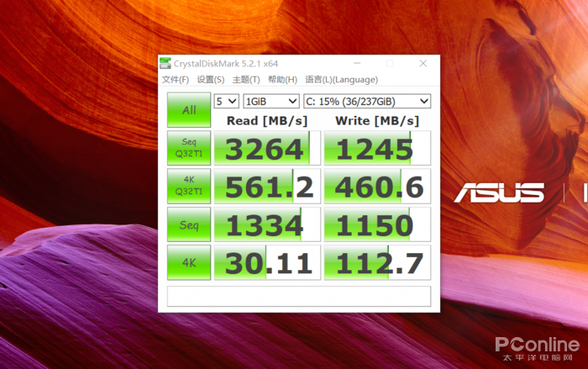Click the CrystalDiskMark title bar app icon
Viewport: 588px width, 369px height.
coord(166,63)
